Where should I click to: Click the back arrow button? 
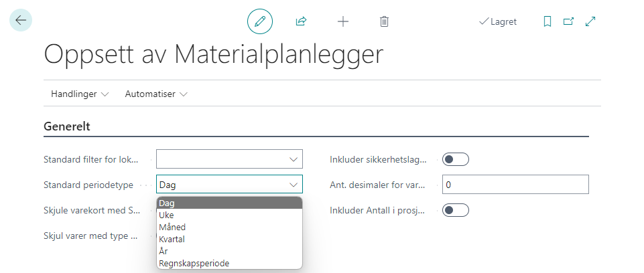pyautogui.click(x=21, y=20)
